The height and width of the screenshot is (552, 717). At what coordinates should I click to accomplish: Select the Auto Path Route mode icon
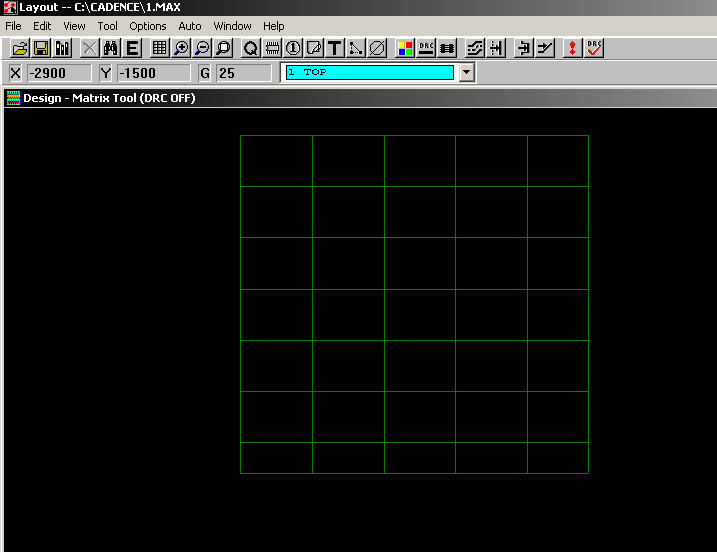pyautogui.click(x=545, y=48)
